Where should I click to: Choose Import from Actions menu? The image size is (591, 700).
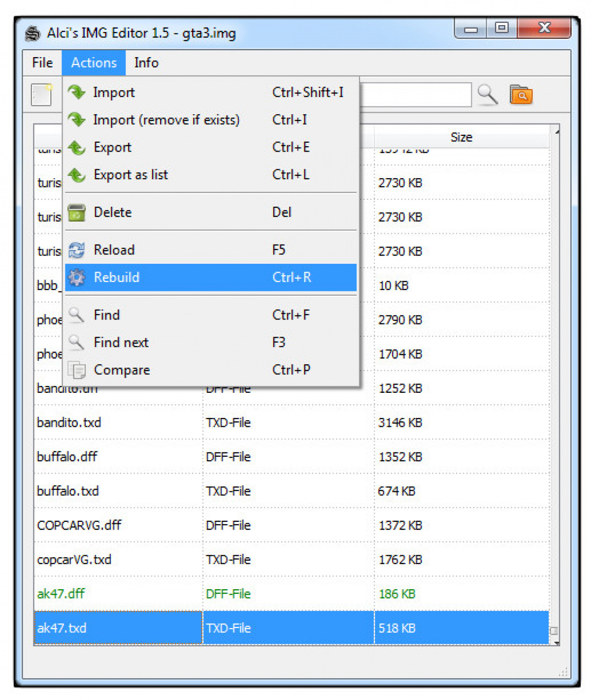click(211, 92)
